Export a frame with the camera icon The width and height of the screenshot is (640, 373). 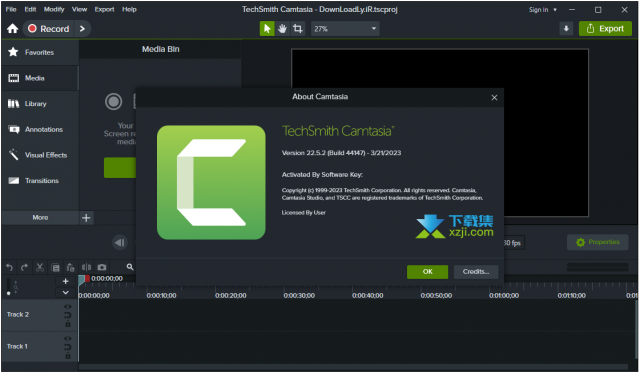[x=102, y=267]
